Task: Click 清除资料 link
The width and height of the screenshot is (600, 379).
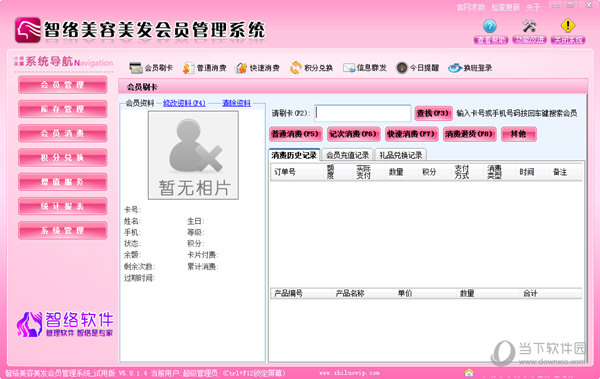Action: (236, 103)
